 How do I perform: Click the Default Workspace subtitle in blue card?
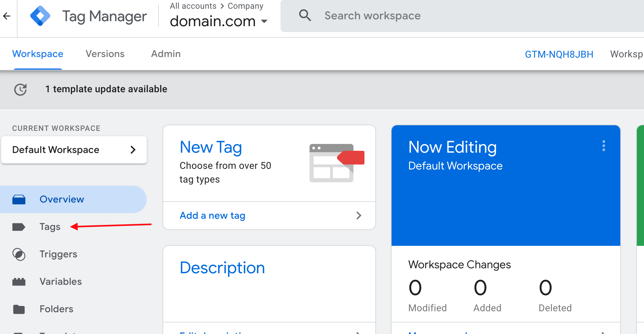click(x=456, y=166)
